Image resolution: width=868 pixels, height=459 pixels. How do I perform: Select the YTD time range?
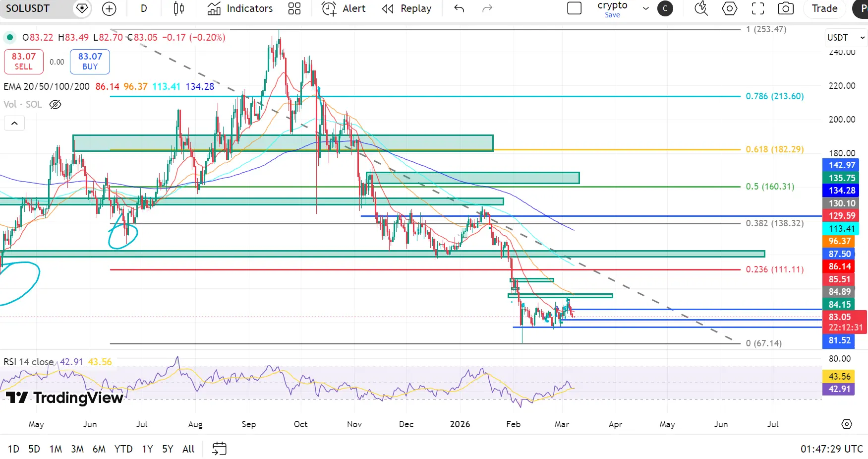pyautogui.click(x=123, y=449)
